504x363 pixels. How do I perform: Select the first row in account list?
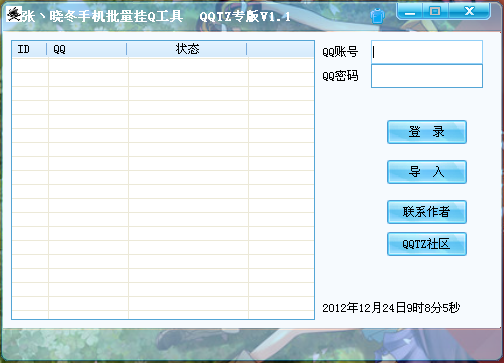(x=163, y=65)
